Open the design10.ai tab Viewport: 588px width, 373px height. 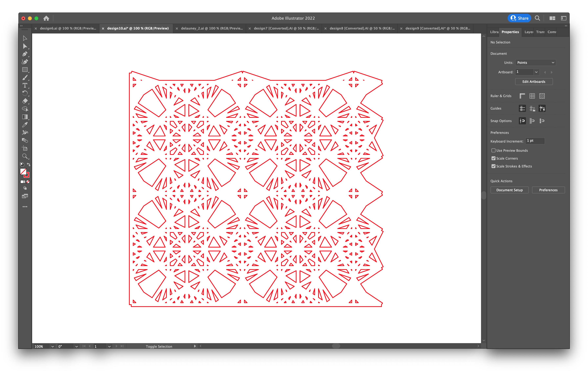click(138, 28)
